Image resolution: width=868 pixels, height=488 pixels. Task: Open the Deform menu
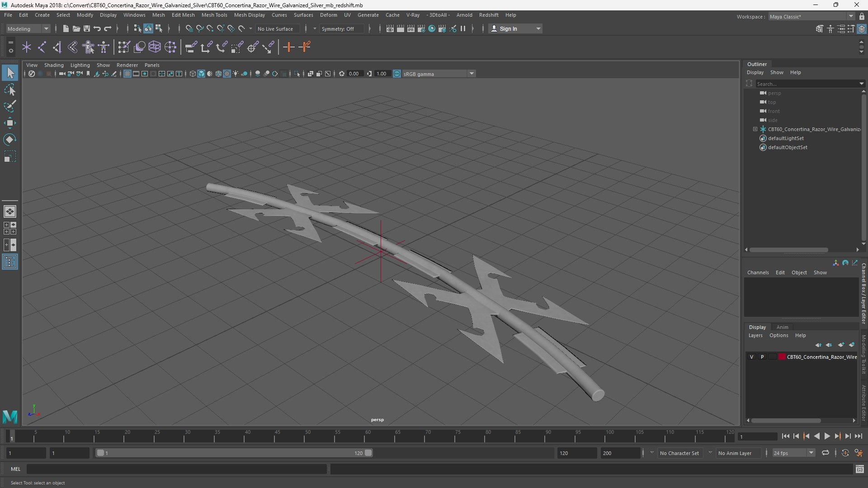pos(329,15)
